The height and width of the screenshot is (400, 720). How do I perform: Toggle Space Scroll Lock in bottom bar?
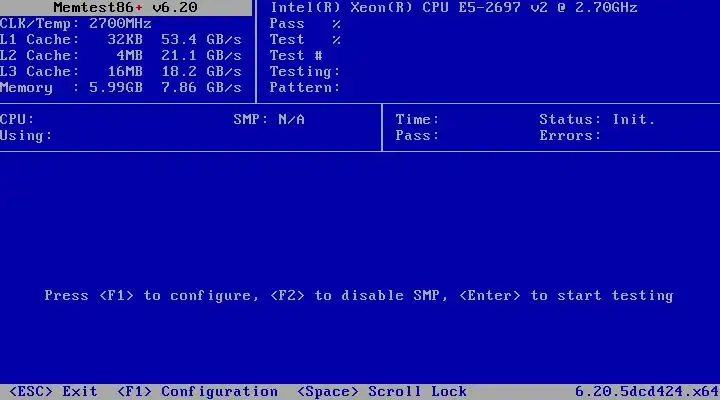pyautogui.click(x=382, y=392)
